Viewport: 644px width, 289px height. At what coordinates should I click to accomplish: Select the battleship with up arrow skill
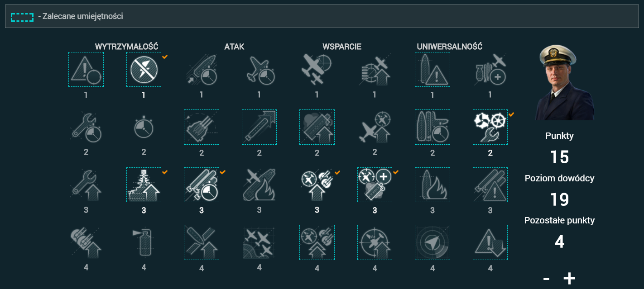click(144, 185)
